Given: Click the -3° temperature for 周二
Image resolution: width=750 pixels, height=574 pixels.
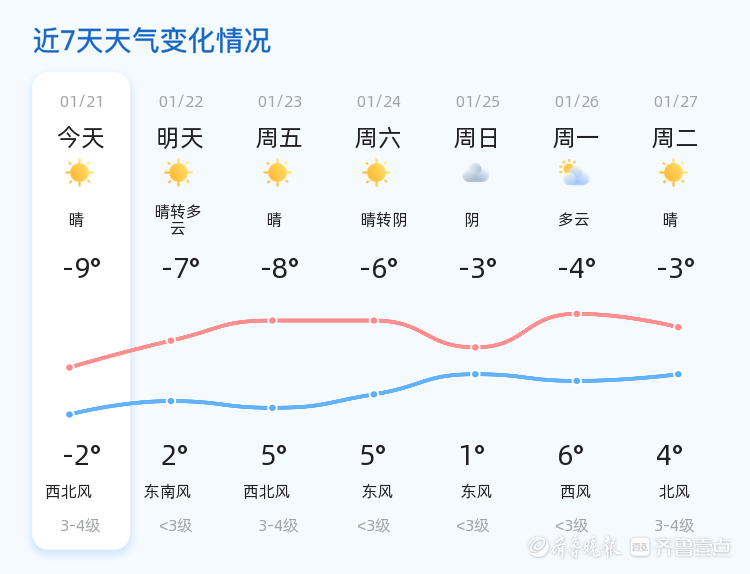Looking at the screenshot, I should click(x=675, y=268).
